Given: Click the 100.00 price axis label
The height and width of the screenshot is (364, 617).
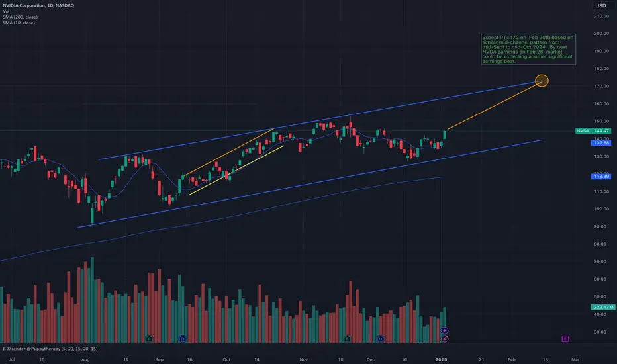Looking at the screenshot, I should 601,209.
